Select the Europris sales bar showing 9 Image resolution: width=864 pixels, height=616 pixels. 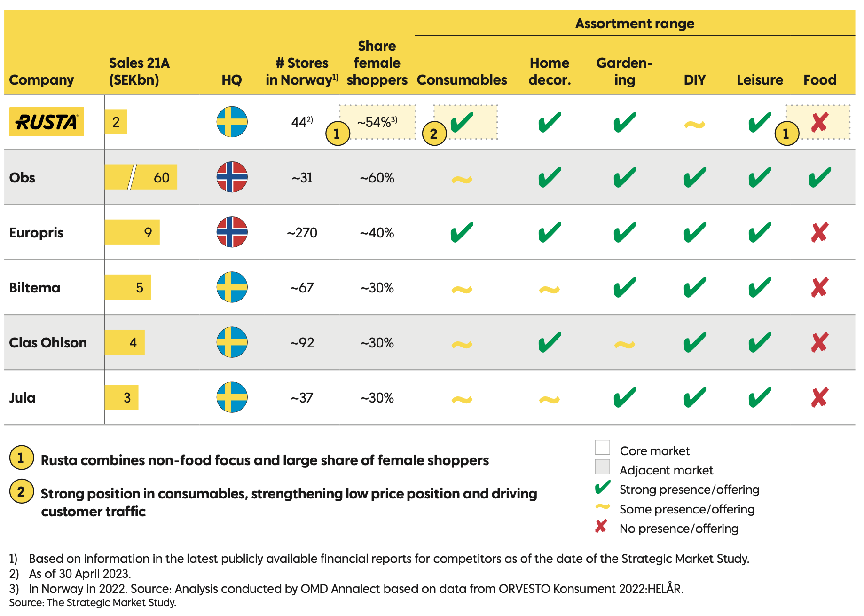tap(132, 232)
